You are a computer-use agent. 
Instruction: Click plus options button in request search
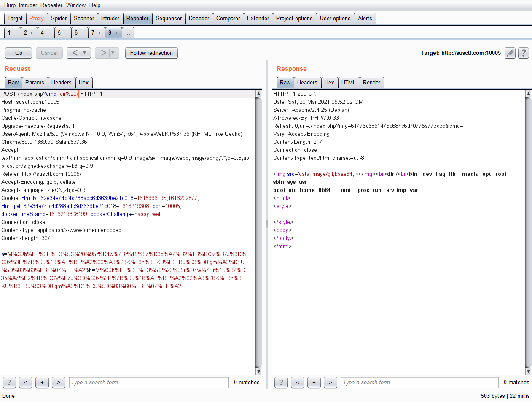(x=42, y=382)
